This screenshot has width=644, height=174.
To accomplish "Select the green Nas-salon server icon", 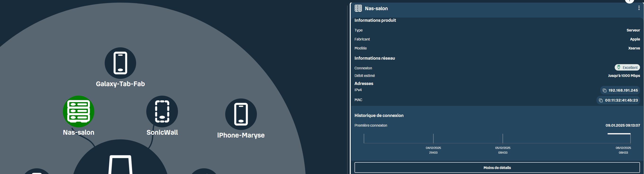I will (78, 112).
